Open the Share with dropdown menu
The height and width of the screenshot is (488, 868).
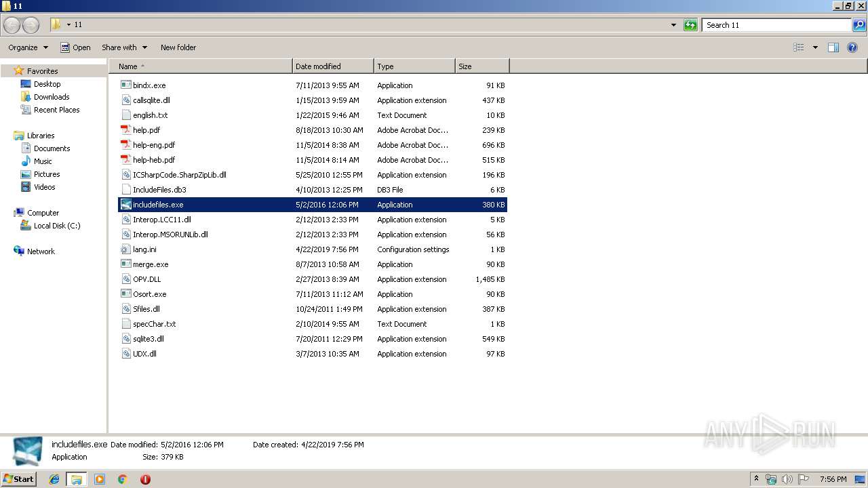tap(124, 47)
